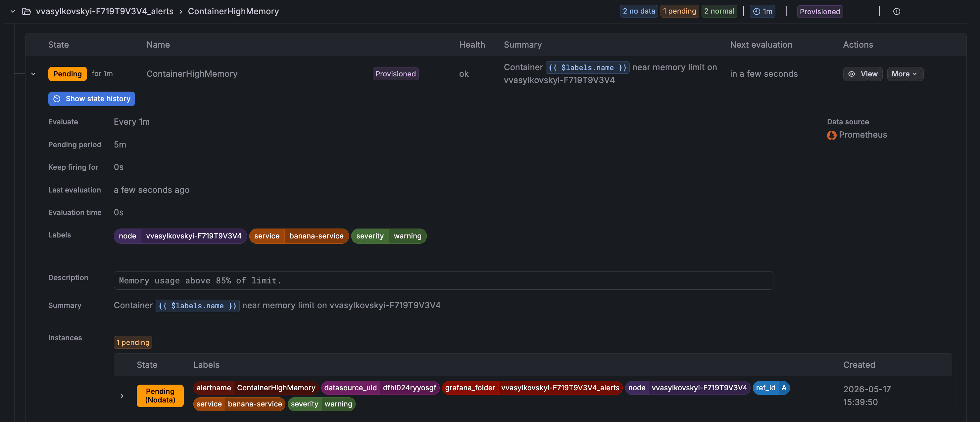Click the 1 pending header badge

pyautogui.click(x=679, y=11)
